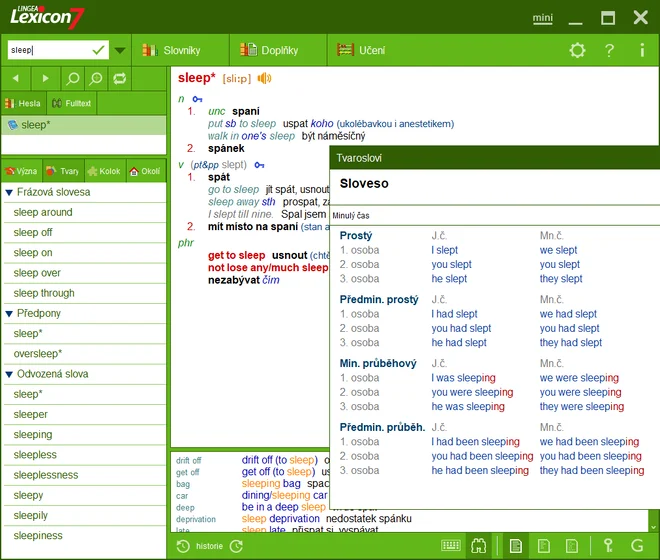Open the Tvary tab
Image resolution: width=660 pixels, height=560 pixels.
click(63, 171)
